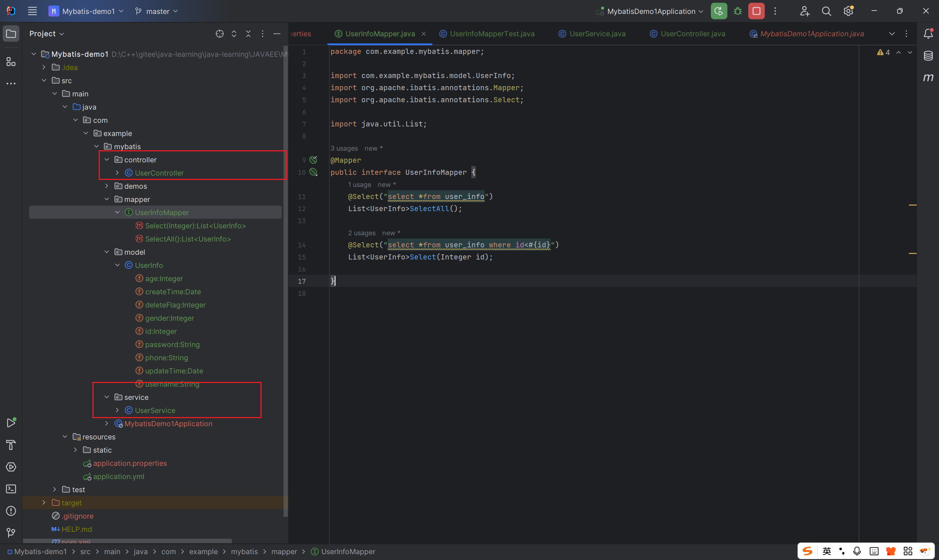Select SelectAll() method in tree
The width and height of the screenshot is (939, 560).
[x=188, y=239]
